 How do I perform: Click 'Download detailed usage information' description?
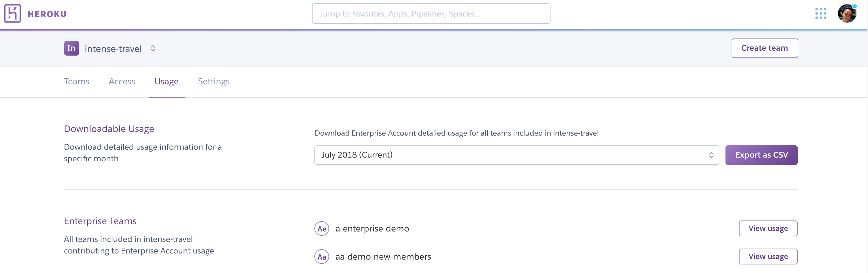tap(143, 153)
